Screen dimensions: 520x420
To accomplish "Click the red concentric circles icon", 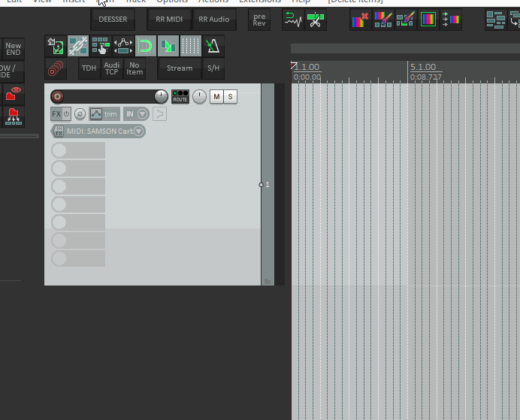I will click(56, 68).
